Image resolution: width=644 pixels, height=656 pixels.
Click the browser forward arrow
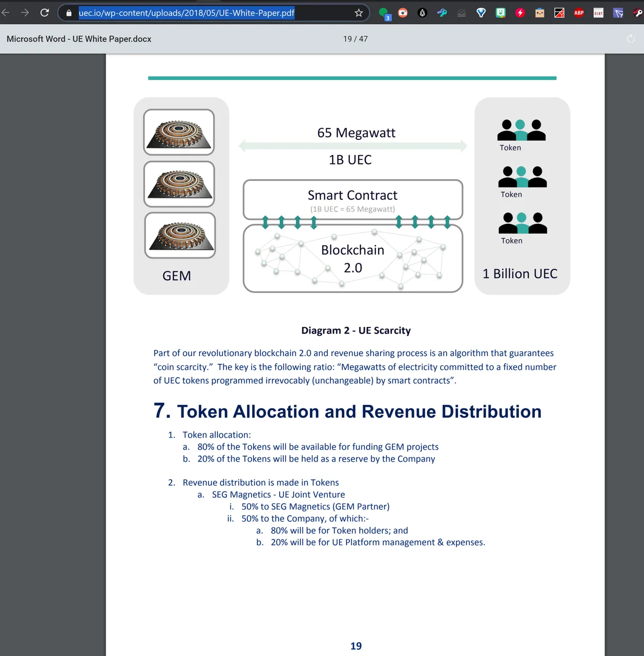pos(25,13)
